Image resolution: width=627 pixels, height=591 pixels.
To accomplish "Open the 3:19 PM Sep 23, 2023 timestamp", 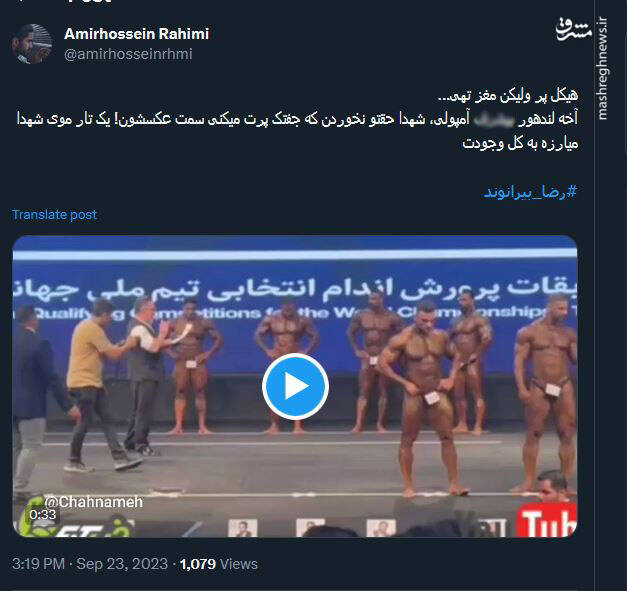I will (x=90, y=564).
